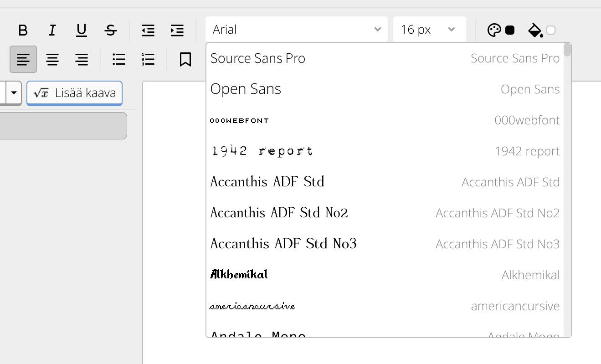The image size is (601, 364).
Task: Toggle italic formatting
Action: point(52,31)
